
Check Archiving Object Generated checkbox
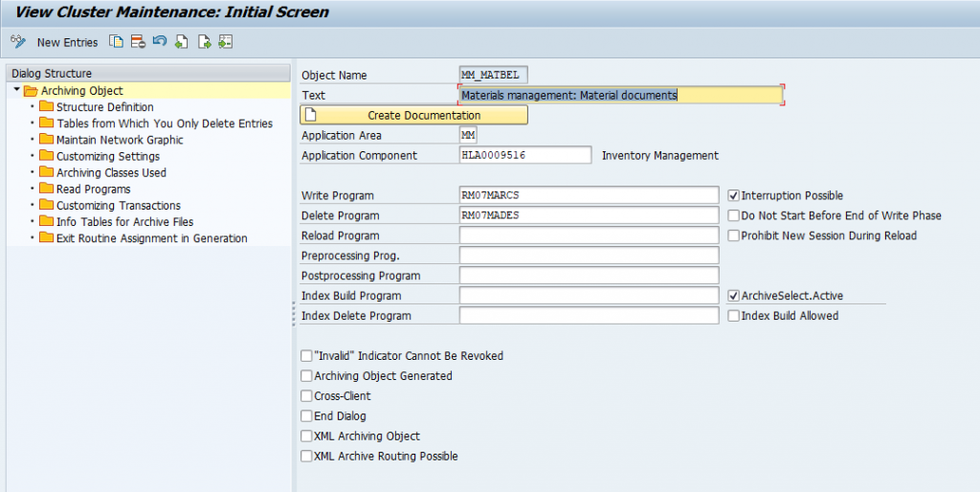(306, 376)
